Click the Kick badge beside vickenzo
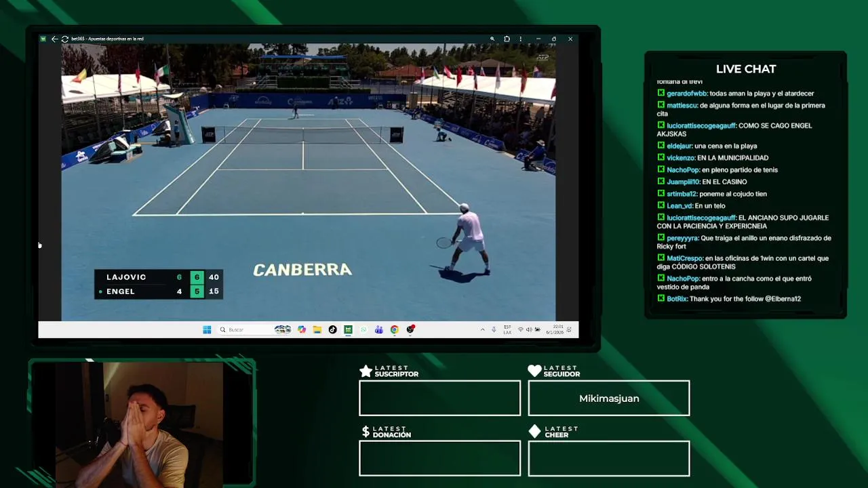 click(x=661, y=157)
